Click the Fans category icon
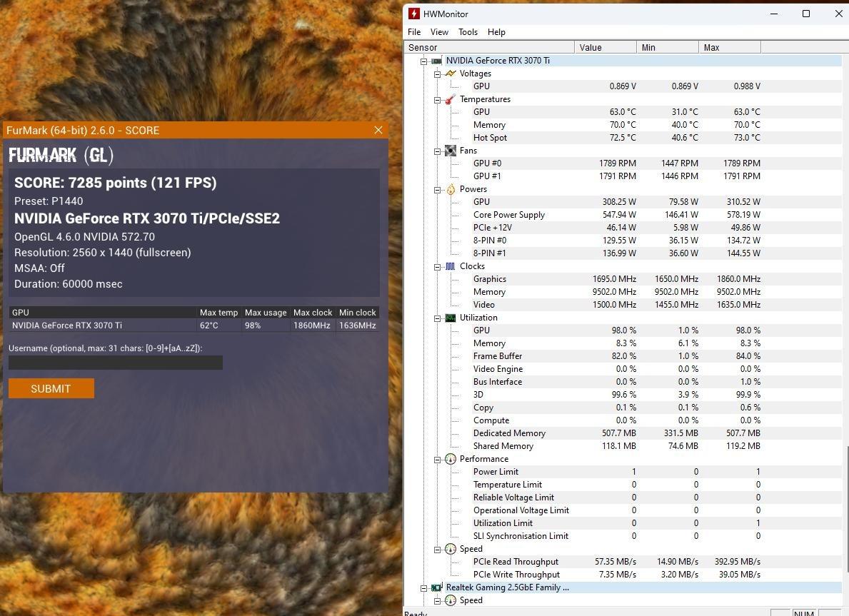This screenshot has width=849, height=616. (x=451, y=151)
